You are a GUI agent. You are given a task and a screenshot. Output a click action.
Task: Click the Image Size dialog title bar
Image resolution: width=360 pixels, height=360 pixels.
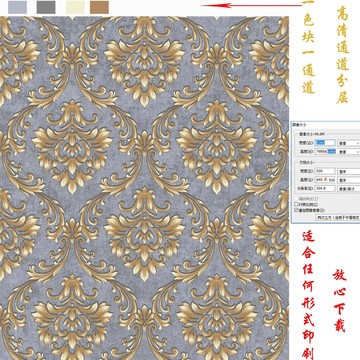click(x=326, y=124)
